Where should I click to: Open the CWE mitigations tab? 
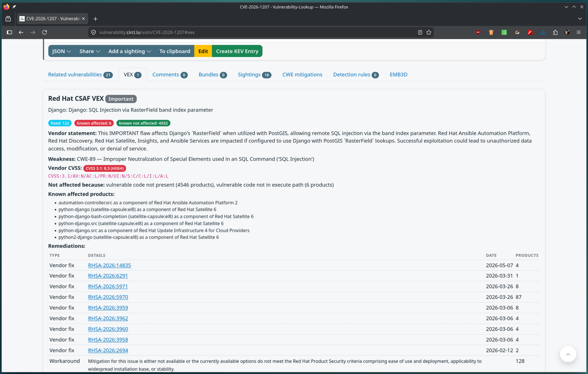(x=302, y=75)
